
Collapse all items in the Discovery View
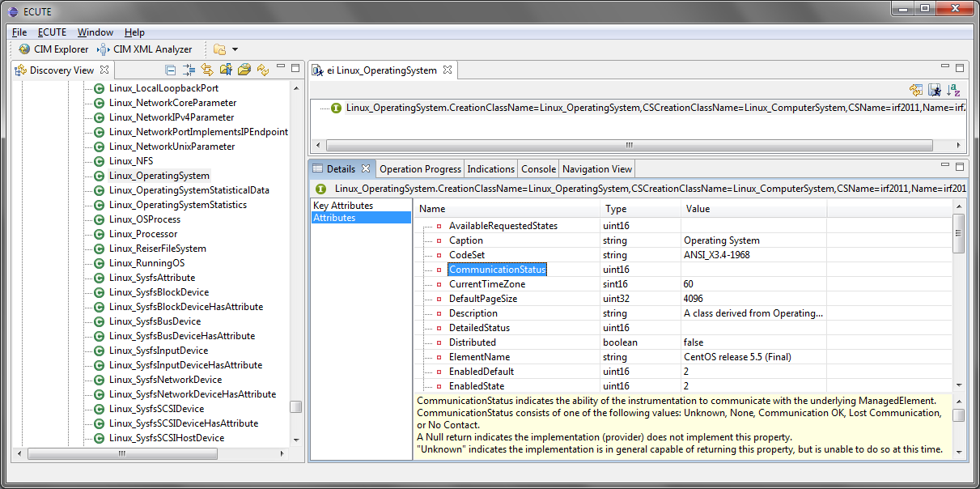point(171,70)
